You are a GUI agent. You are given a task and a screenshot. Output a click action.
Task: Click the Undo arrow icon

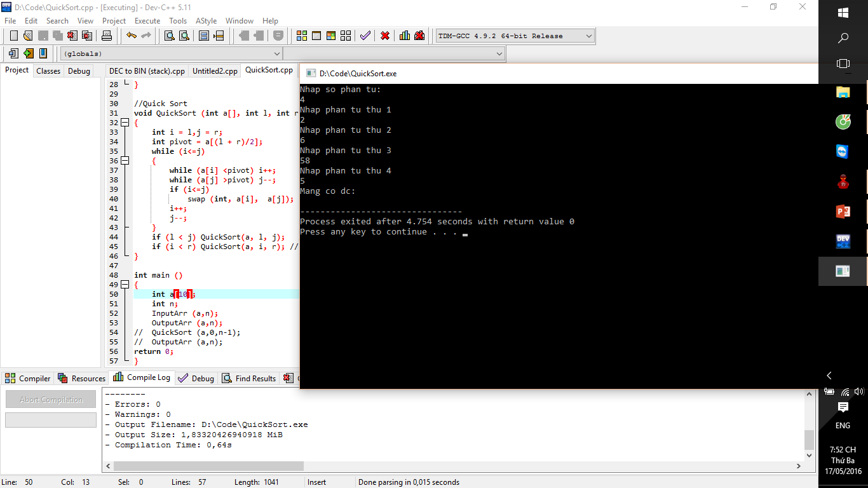[x=131, y=36]
